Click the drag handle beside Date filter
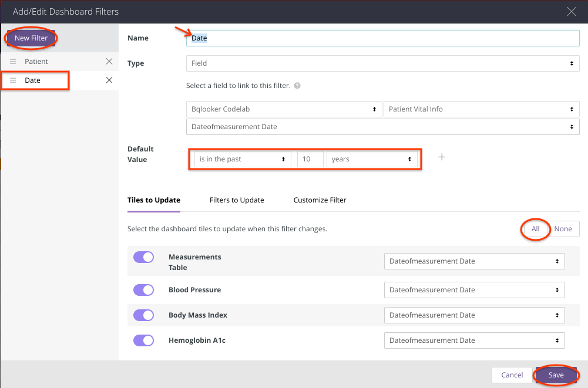Image resolution: width=588 pixels, height=388 pixels. 13,80
